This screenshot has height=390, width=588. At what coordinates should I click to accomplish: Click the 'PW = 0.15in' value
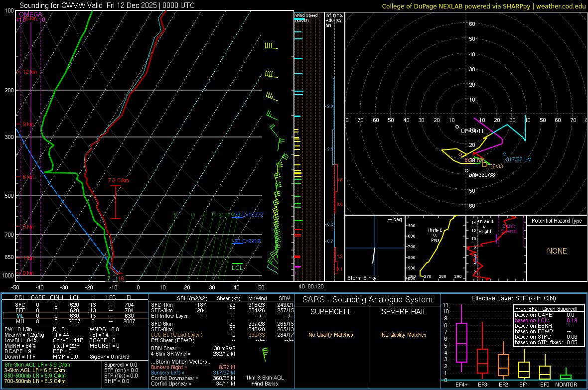(18, 329)
